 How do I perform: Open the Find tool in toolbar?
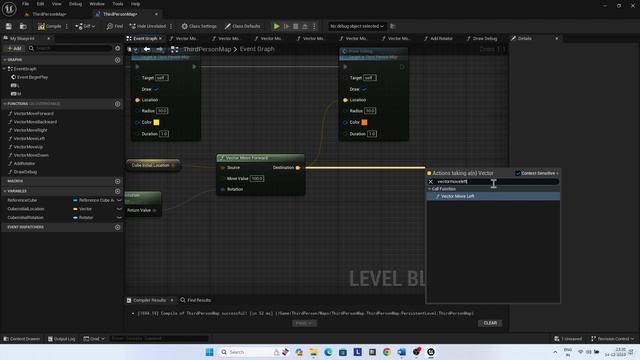point(115,26)
